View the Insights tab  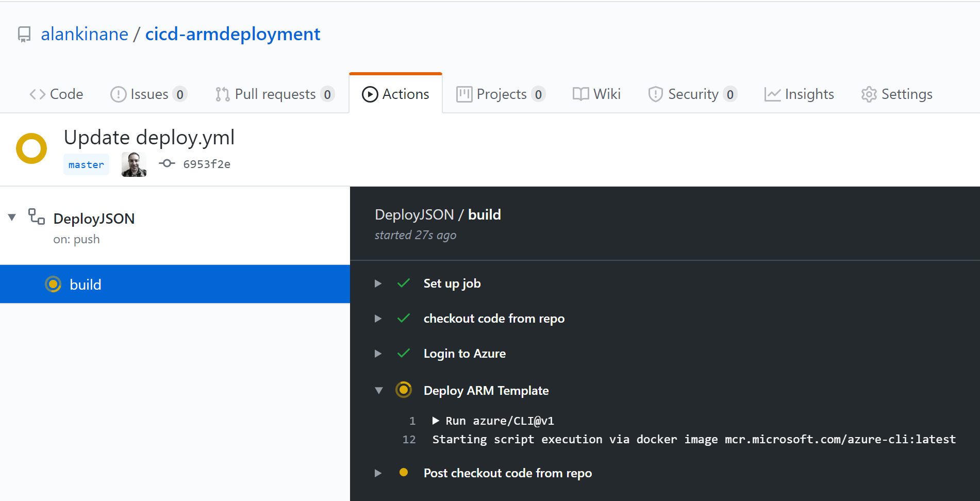[x=799, y=94]
